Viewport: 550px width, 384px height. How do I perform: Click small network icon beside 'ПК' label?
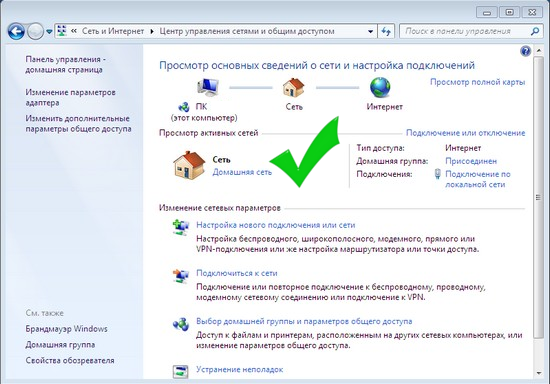pos(183,107)
